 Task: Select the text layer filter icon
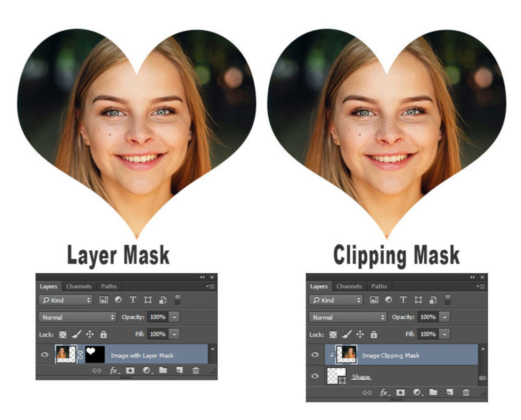tap(133, 300)
